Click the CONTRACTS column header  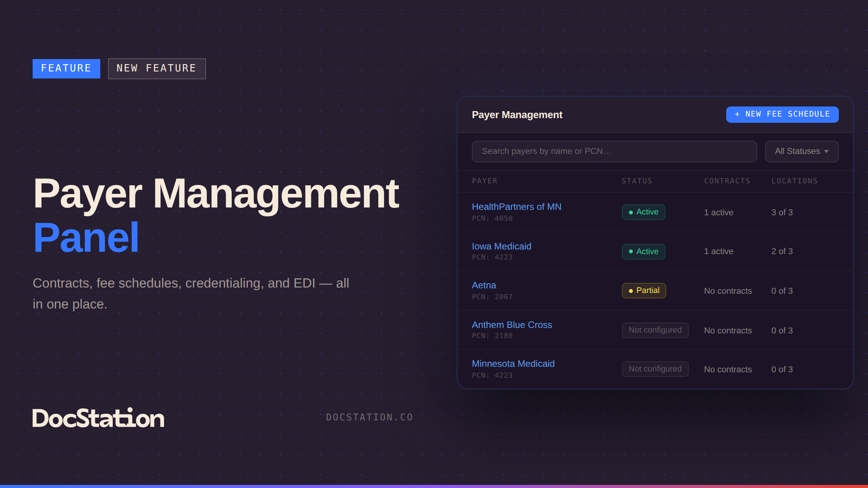727,181
